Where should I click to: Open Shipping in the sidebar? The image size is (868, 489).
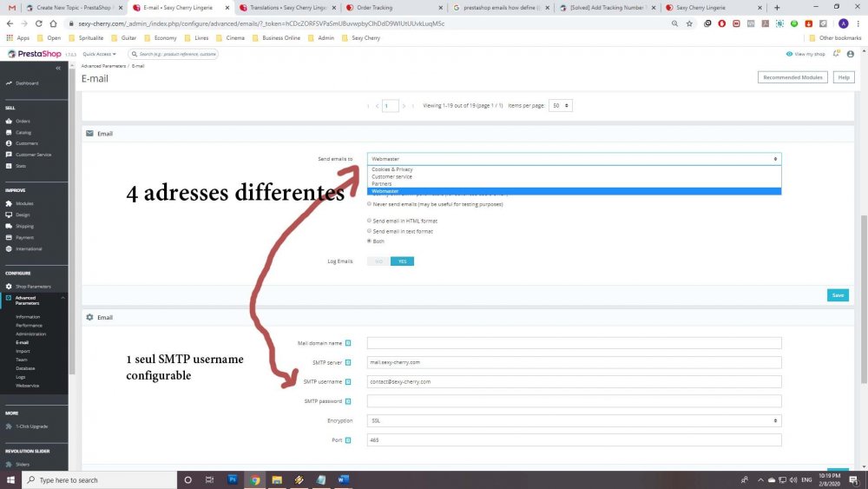tap(23, 226)
